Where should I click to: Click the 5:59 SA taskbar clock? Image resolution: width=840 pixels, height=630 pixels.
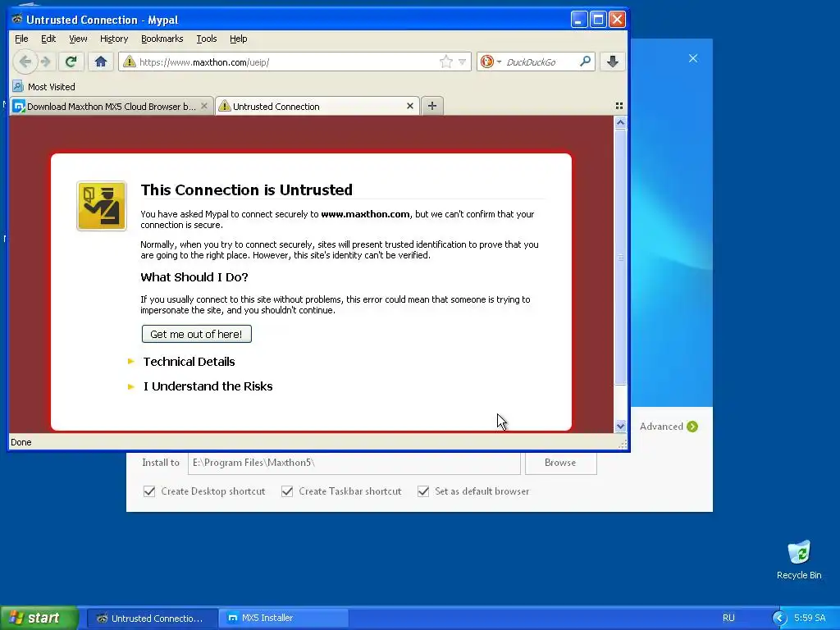coord(810,618)
